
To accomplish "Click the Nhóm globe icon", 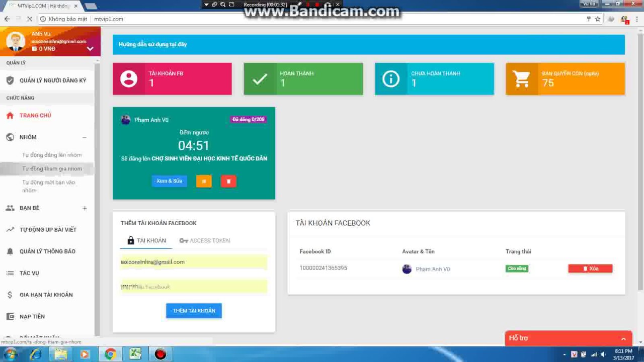I will [10, 137].
